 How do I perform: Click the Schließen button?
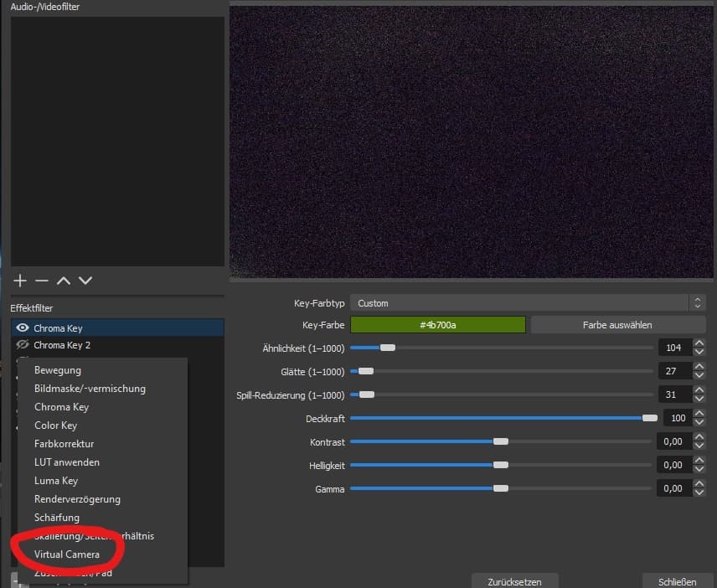677,581
